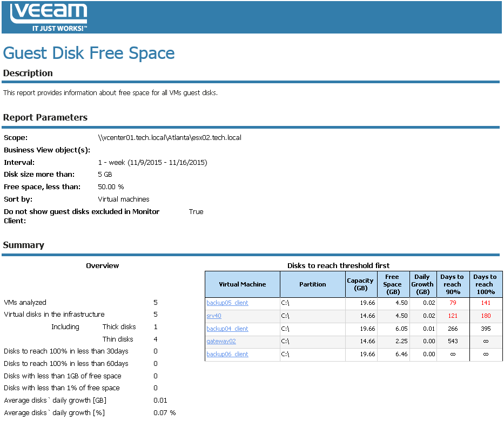Click the sort by value Virtual machines
Screen dimensions: 504x427
point(124,199)
